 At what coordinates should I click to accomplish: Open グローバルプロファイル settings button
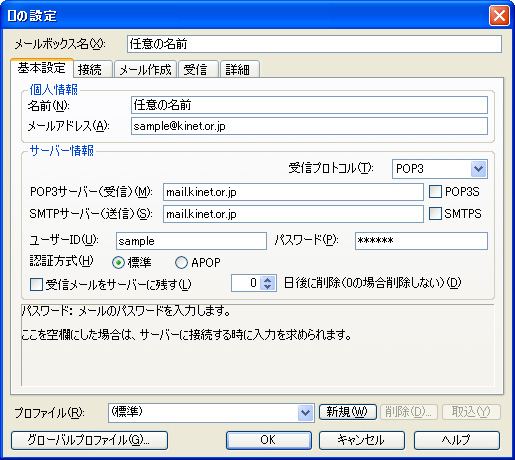pyautogui.click(x=89, y=440)
